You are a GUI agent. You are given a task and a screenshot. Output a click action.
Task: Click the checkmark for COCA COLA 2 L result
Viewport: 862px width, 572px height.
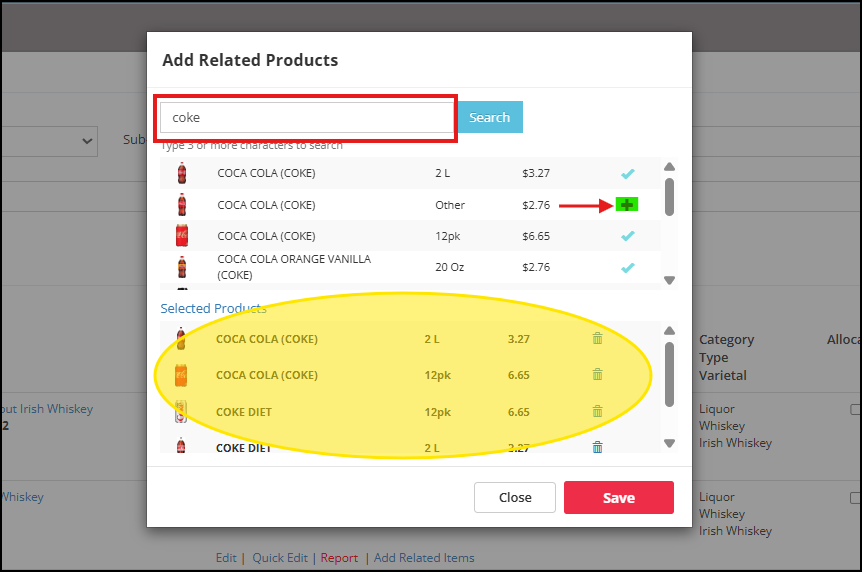coord(627,173)
